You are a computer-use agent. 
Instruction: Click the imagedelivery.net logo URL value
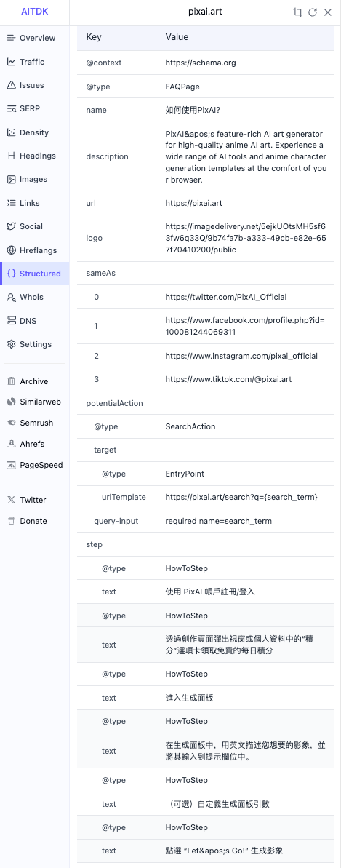(x=245, y=238)
